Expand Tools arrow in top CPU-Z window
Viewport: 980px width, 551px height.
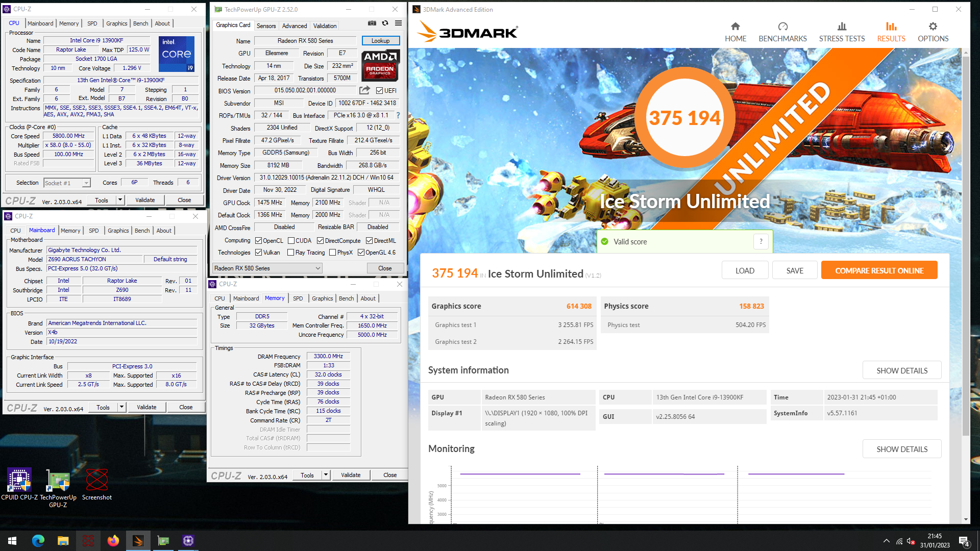point(120,200)
